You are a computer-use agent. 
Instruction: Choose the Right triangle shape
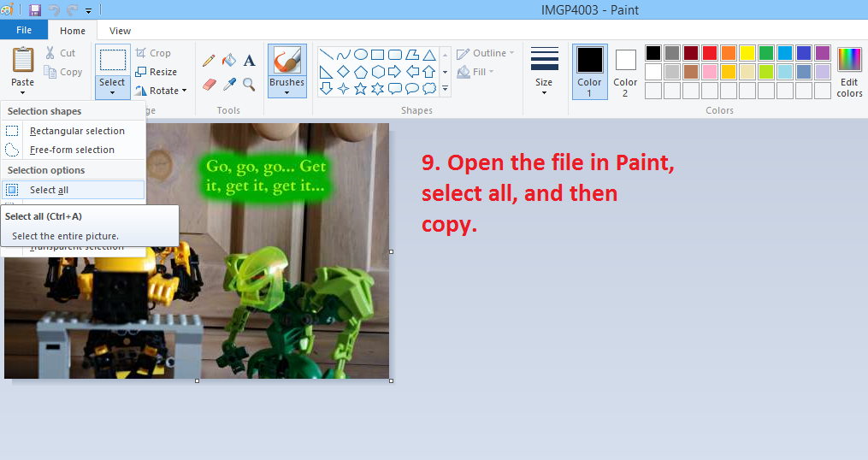point(327,72)
